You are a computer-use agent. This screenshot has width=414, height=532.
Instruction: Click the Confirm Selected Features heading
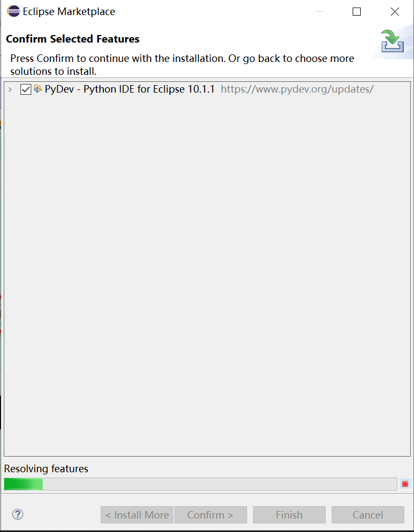72,39
